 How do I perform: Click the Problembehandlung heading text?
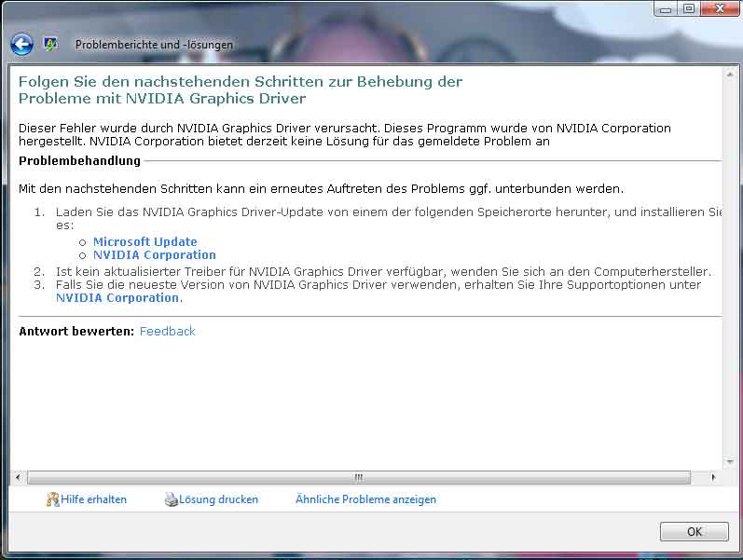79,161
